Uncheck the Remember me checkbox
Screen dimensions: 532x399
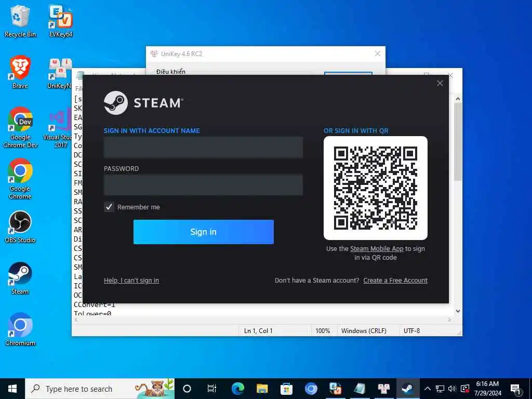pyautogui.click(x=109, y=207)
